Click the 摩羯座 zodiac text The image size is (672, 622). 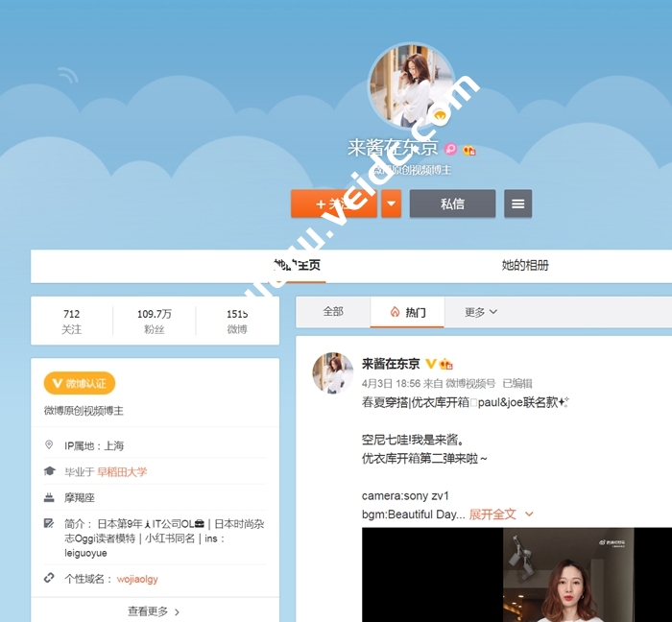click(80, 498)
